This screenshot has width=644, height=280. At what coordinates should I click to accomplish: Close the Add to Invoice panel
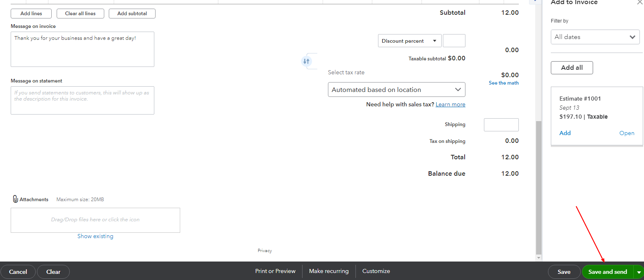click(x=639, y=2)
